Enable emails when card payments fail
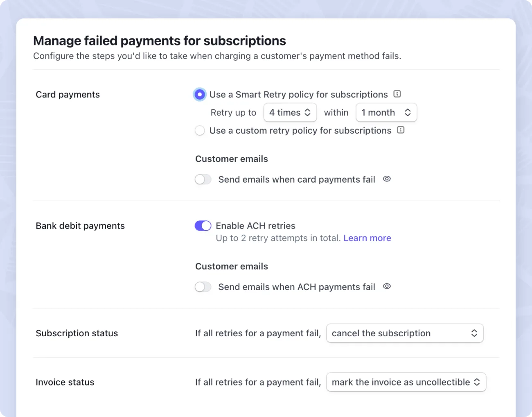Viewport: 532px width, 417px height. coord(203,179)
